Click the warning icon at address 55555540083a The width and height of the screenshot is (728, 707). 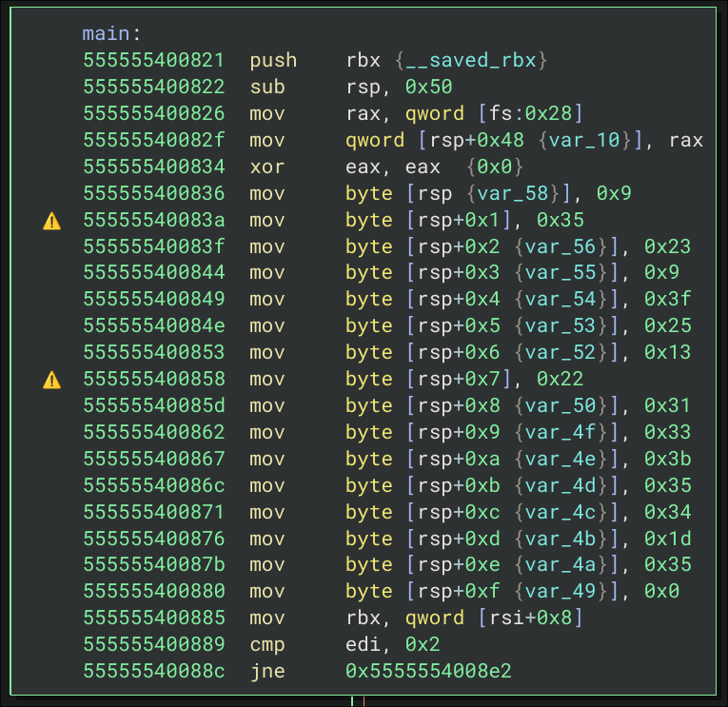(51, 221)
